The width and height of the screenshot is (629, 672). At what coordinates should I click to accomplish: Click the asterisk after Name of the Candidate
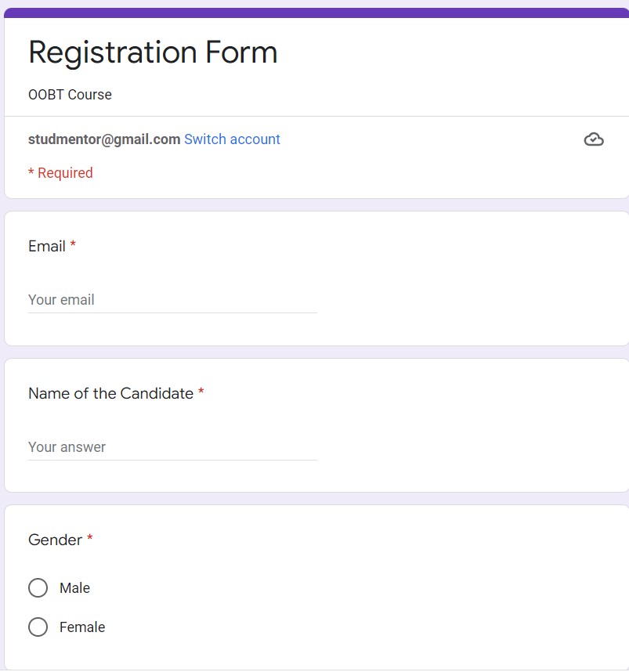(x=201, y=391)
